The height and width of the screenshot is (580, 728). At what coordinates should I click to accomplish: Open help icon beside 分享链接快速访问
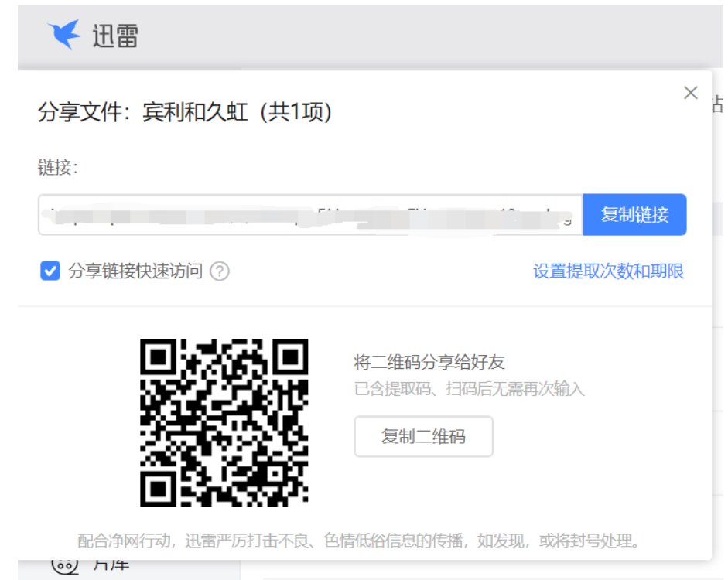point(219,271)
